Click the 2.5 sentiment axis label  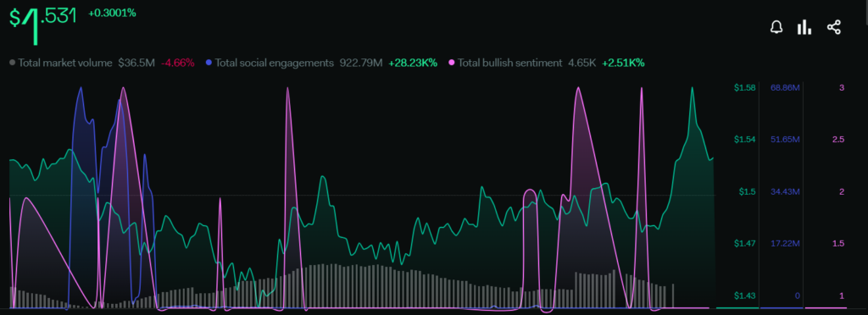tap(838, 139)
